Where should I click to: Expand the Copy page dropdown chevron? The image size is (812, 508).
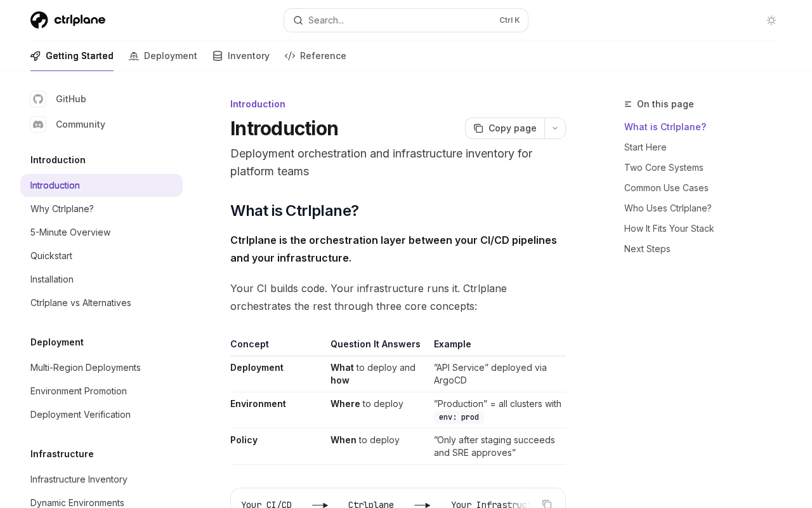click(555, 128)
